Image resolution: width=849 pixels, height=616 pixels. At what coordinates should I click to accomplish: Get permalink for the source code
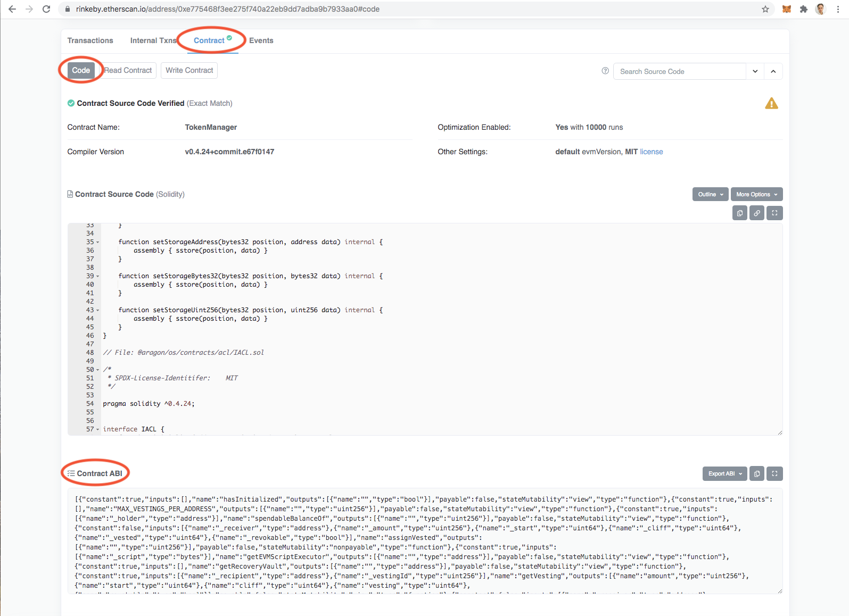757,213
